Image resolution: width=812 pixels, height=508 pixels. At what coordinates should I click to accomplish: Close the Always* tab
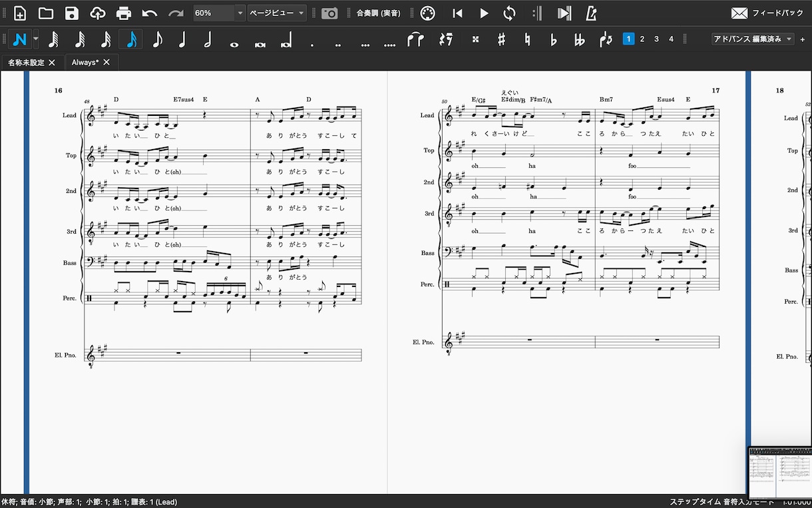(x=106, y=63)
